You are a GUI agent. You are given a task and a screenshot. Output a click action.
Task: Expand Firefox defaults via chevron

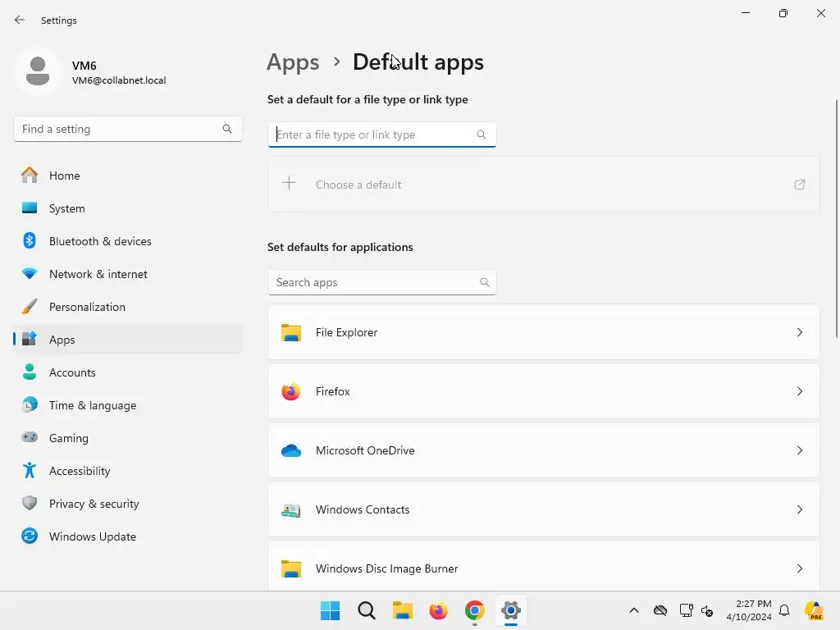(799, 391)
